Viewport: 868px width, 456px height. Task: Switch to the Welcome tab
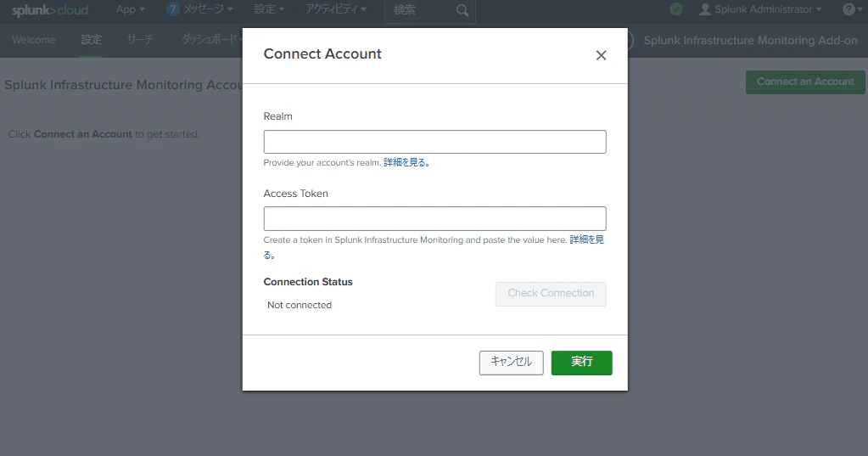34,40
